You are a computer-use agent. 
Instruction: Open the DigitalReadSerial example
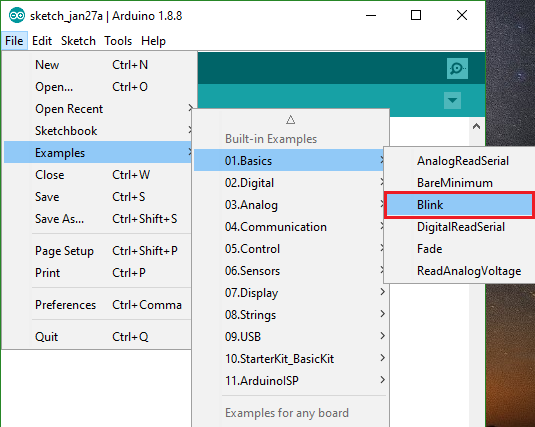tap(460, 227)
